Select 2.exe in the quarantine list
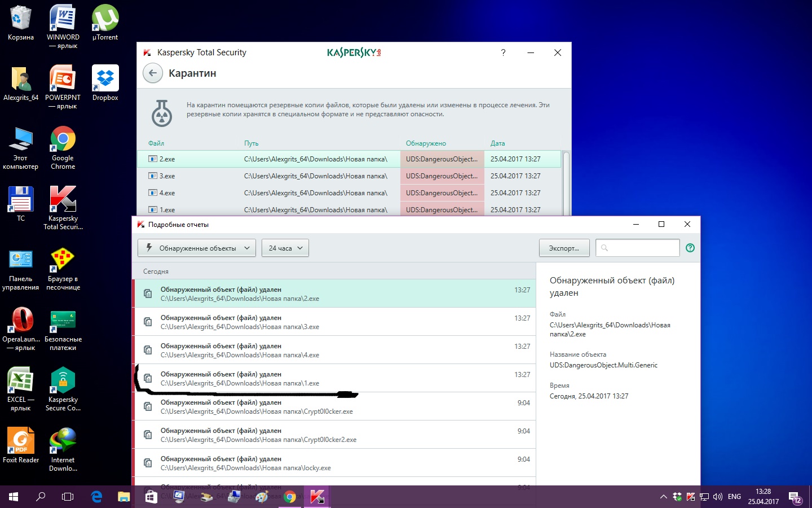 click(x=349, y=159)
